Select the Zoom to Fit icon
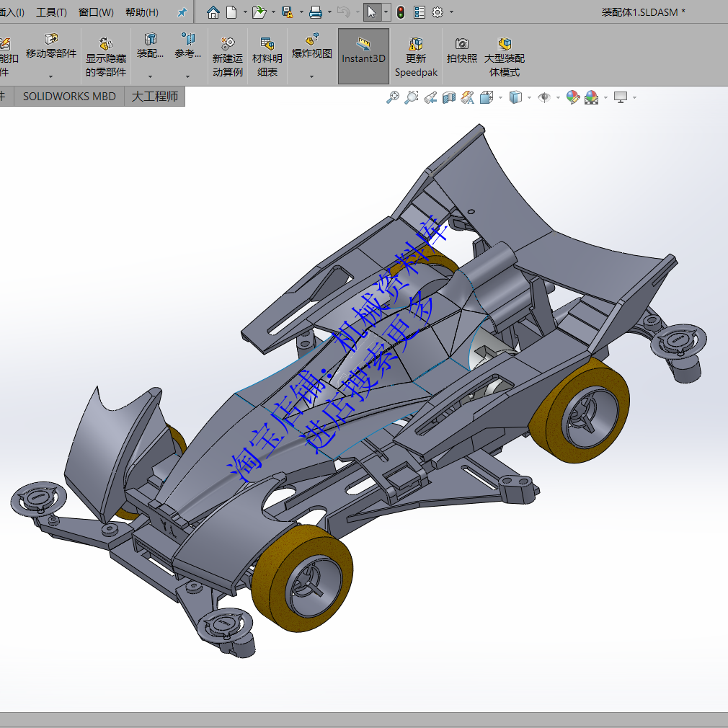 coord(393,97)
